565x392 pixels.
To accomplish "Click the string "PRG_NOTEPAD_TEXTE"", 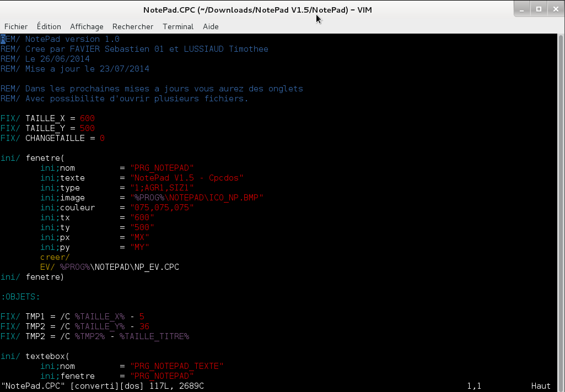I will tap(176, 366).
